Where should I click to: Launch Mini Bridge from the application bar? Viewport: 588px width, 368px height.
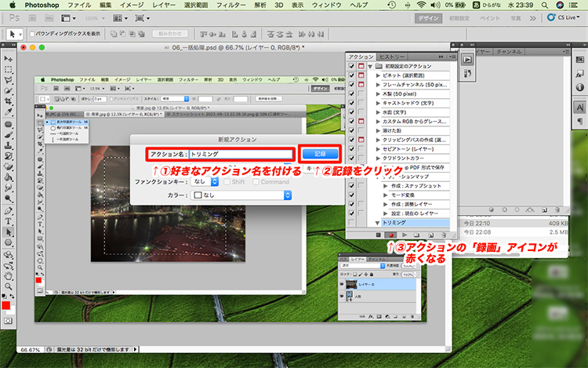(x=49, y=18)
